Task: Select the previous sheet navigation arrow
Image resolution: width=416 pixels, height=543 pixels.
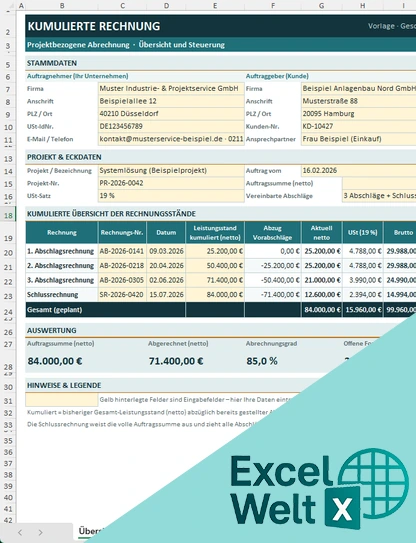Action: [20, 532]
